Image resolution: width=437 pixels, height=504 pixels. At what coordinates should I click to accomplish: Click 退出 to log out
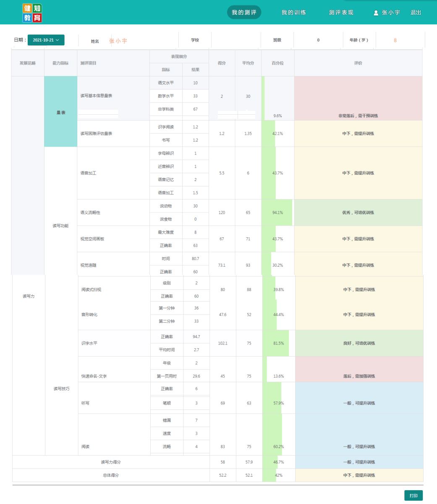point(416,13)
